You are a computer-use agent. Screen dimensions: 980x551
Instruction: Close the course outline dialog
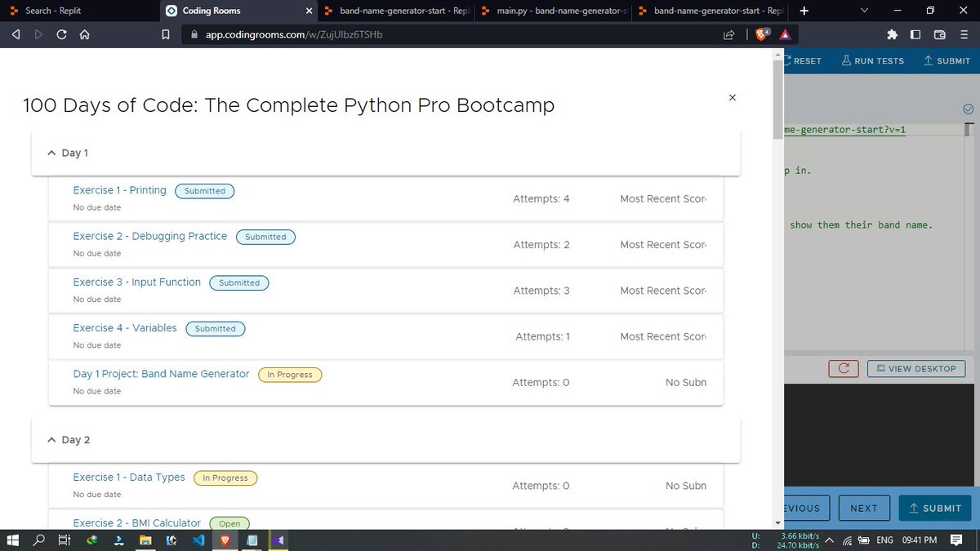[x=732, y=97]
